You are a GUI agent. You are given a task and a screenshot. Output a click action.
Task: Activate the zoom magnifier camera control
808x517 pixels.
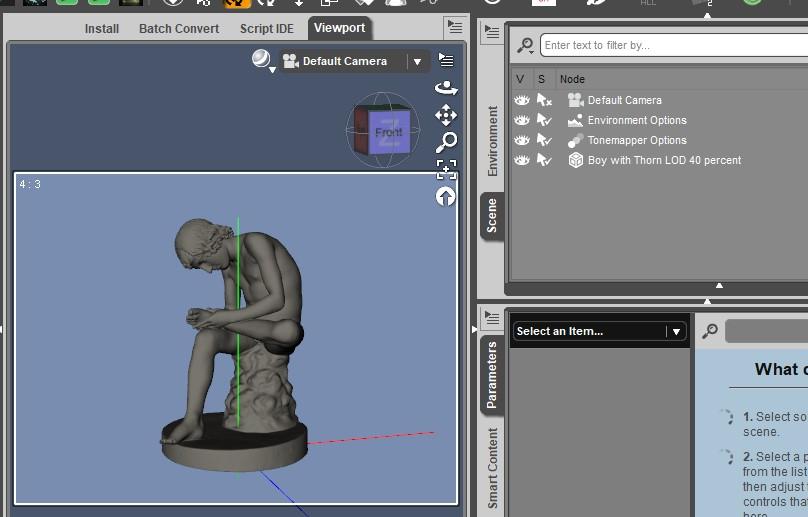tap(446, 142)
